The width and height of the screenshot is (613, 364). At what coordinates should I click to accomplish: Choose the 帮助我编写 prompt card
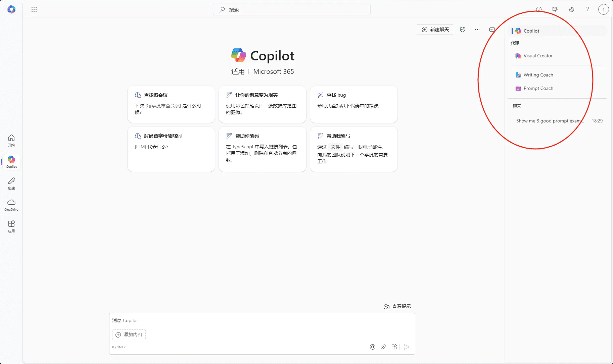click(354, 149)
